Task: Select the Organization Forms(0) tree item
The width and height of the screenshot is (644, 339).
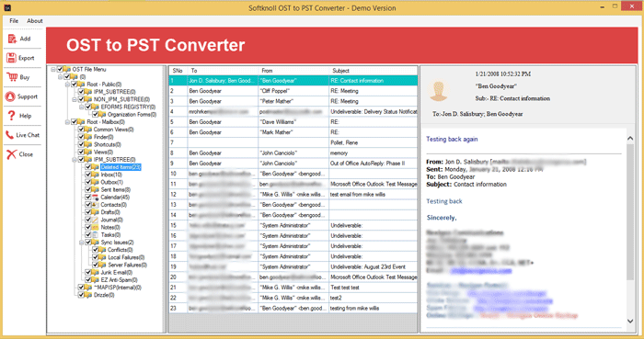Action: [132, 114]
